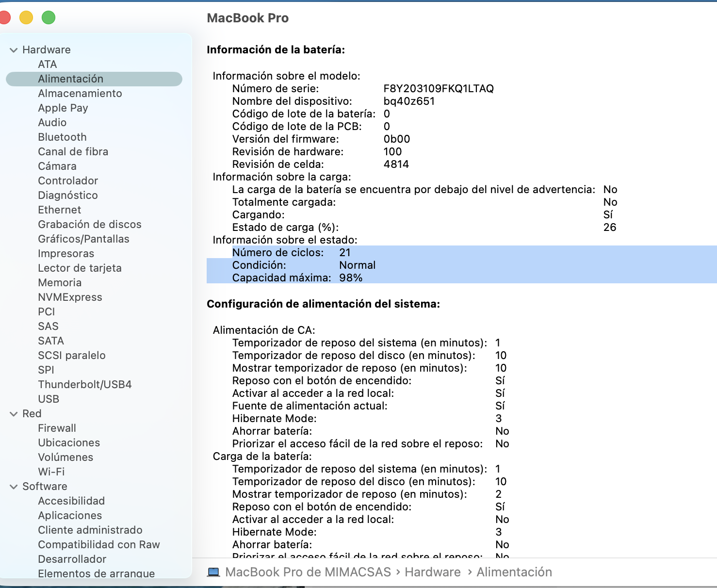The width and height of the screenshot is (717, 588).
Task: Open Cliente administrado item
Action: (x=90, y=530)
